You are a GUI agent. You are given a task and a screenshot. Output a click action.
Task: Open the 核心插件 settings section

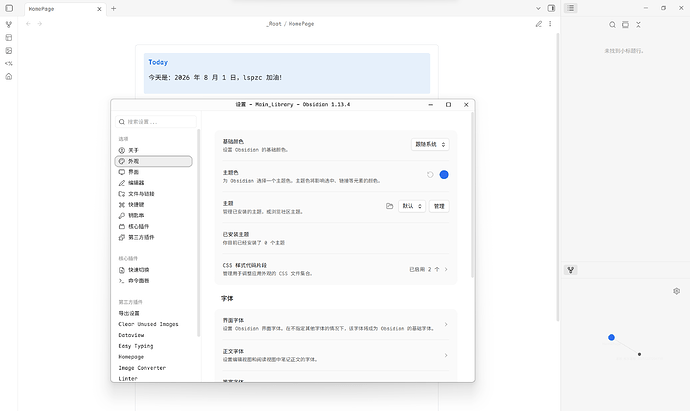click(x=154, y=226)
